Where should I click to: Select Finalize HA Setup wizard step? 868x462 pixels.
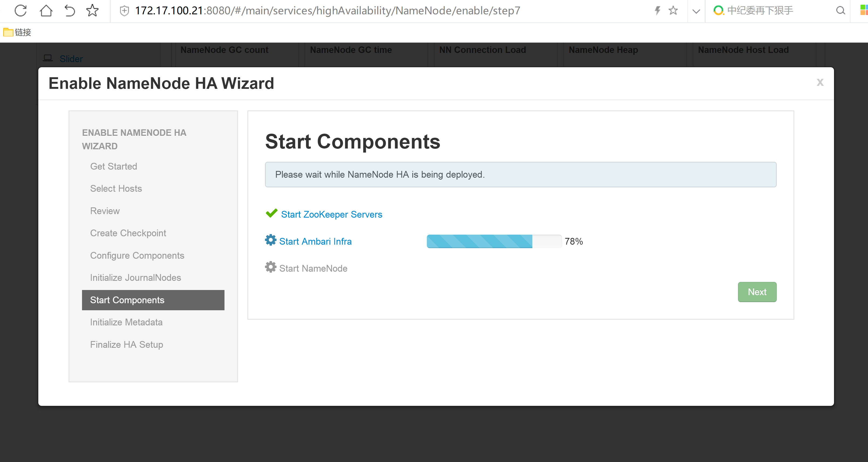coord(126,345)
